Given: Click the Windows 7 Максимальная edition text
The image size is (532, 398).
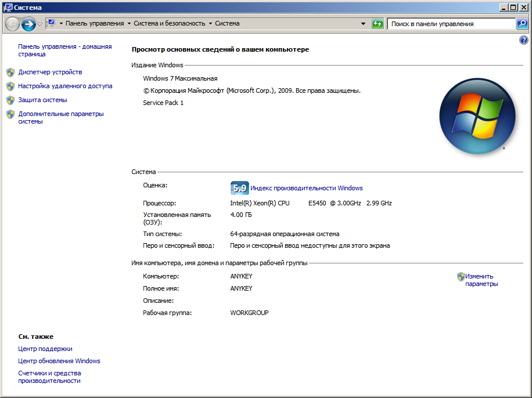Looking at the screenshot, I should coord(180,78).
